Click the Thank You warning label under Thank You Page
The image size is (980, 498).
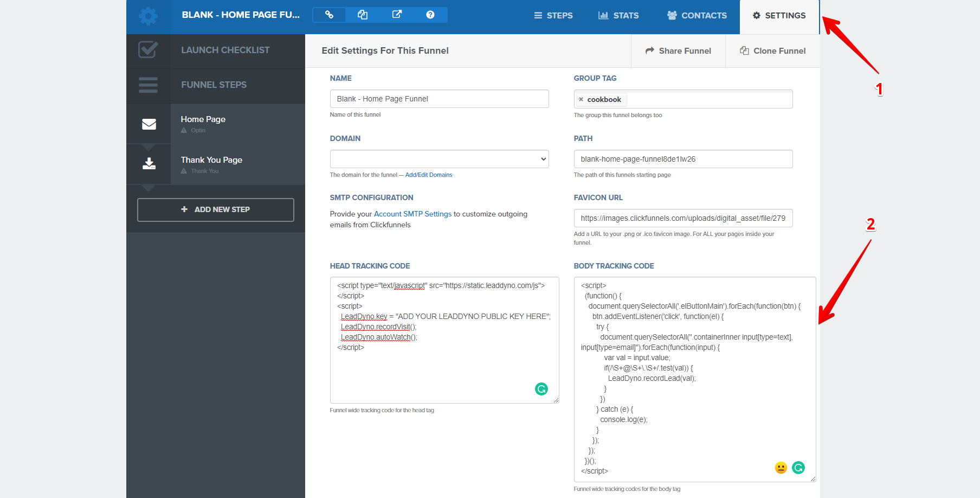click(200, 171)
